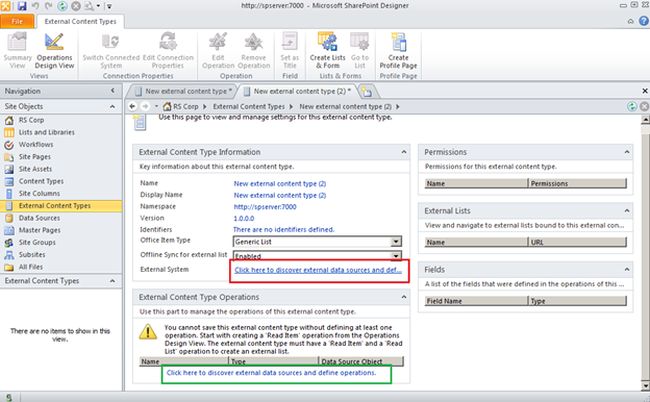Screen dimensions: 650x402
Task: Collapse the Navigation pane
Action: coord(113,91)
